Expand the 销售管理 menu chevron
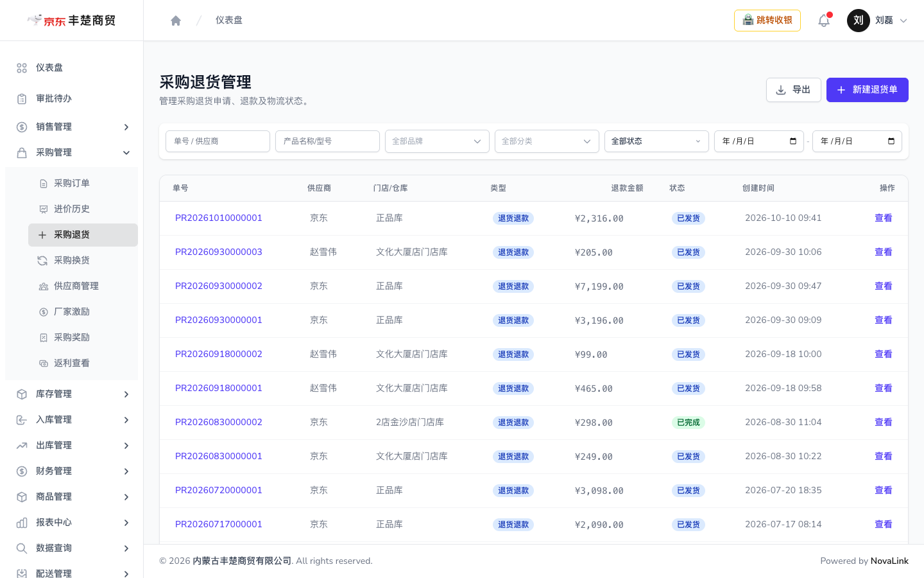The width and height of the screenshot is (924, 578). click(x=126, y=127)
